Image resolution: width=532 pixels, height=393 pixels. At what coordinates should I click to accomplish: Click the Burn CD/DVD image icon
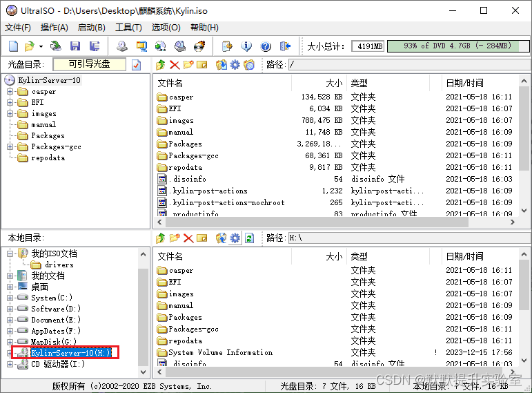click(x=199, y=46)
